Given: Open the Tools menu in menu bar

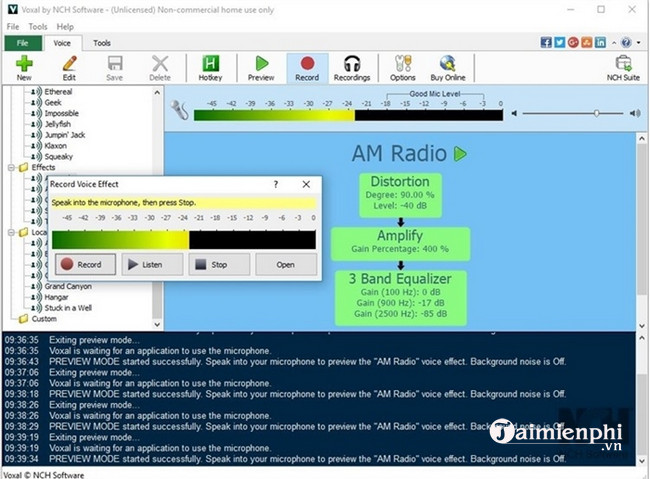Looking at the screenshot, I should click(x=38, y=26).
